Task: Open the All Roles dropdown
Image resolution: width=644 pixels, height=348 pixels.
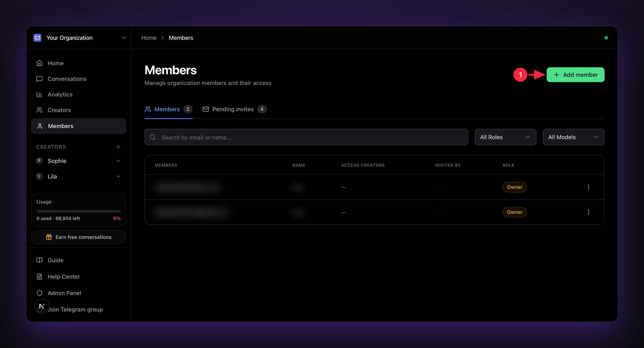Action: click(505, 137)
